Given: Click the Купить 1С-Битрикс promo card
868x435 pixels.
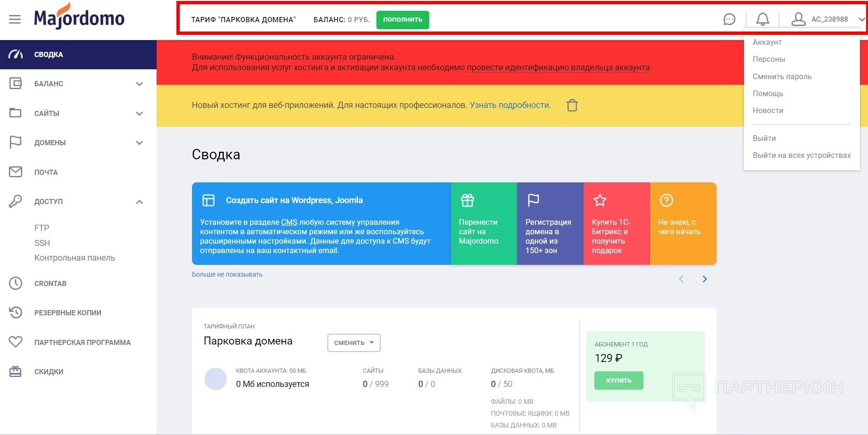Looking at the screenshot, I should 617,223.
